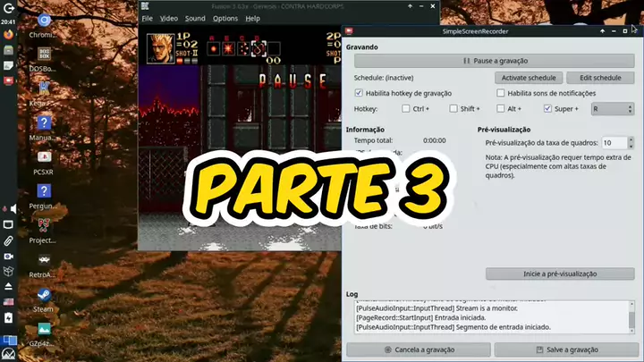Click the logout icon atop the side panel
Screen dimensions: 644x362
(8, 7)
